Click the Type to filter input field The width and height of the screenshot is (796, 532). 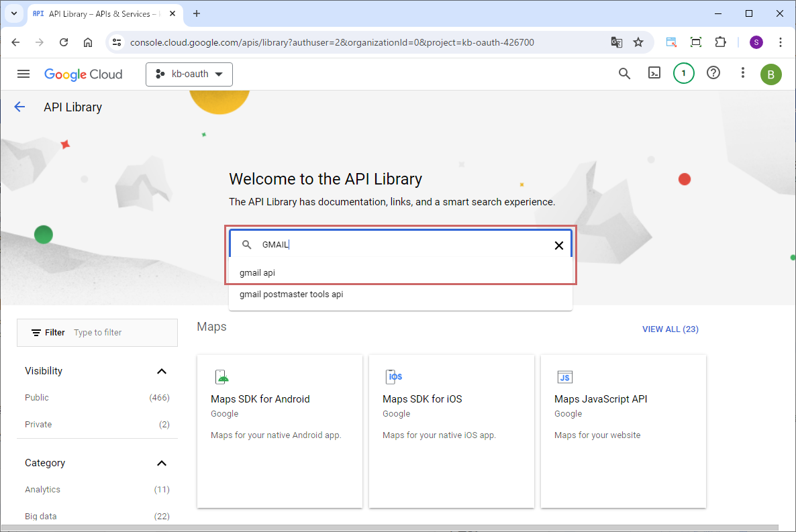coord(121,333)
